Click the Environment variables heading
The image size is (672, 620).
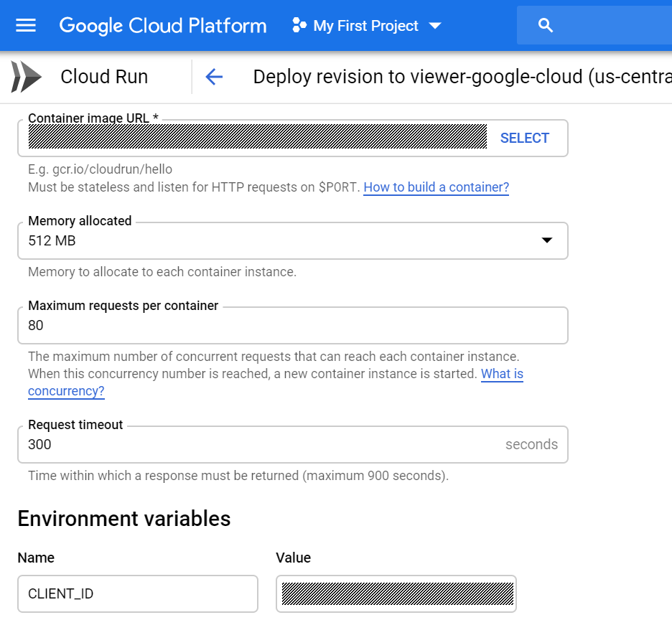(124, 518)
